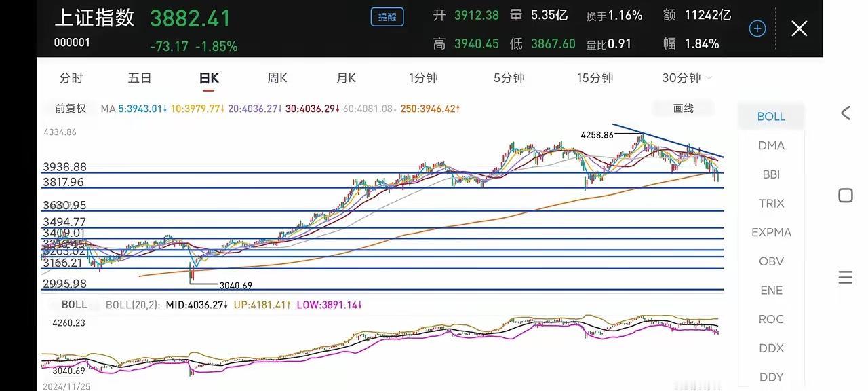Select the BOLL indicator in sidebar
Image resolution: width=868 pixels, height=391 pixels.
tap(771, 116)
